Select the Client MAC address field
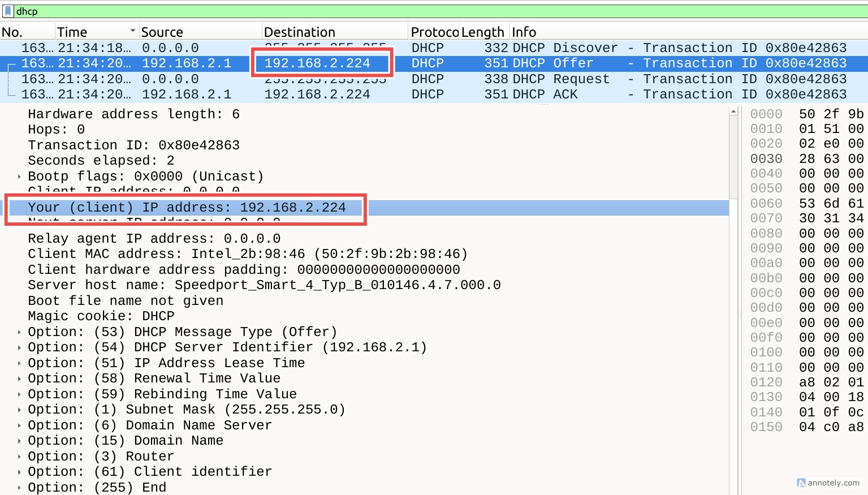Viewport: 868px width, 495px height. 248,254
